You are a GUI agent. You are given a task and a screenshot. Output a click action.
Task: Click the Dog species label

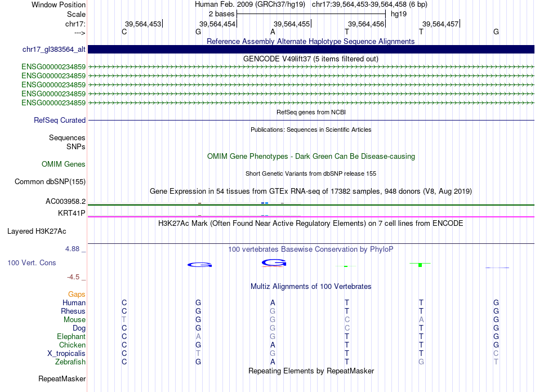[79, 328]
